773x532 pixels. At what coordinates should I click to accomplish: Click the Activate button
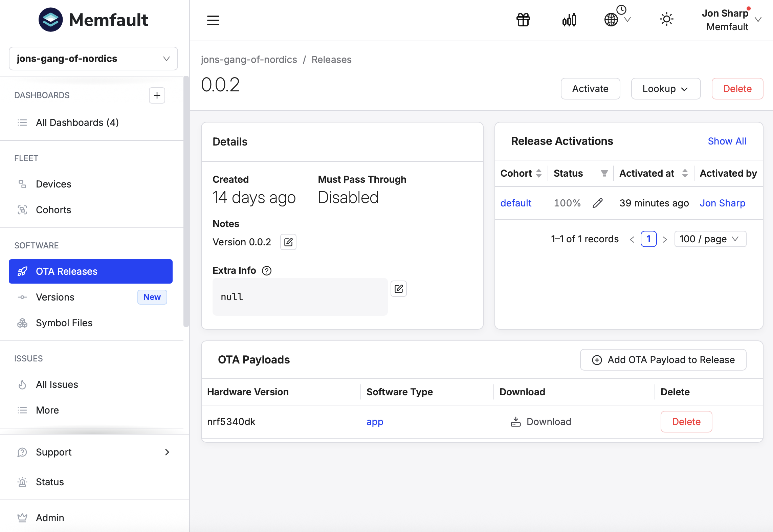pos(590,89)
